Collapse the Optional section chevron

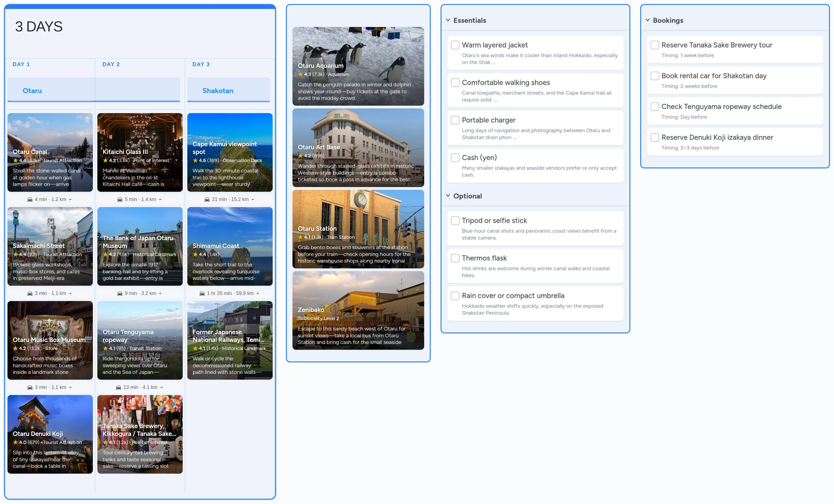pyautogui.click(x=448, y=196)
